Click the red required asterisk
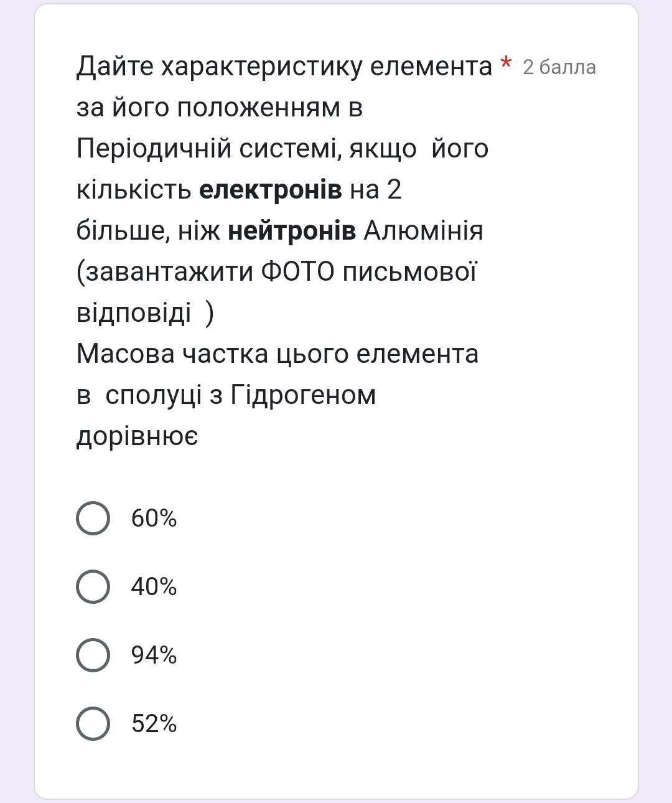Viewport: 672px width, 803px height. pos(506,62)
